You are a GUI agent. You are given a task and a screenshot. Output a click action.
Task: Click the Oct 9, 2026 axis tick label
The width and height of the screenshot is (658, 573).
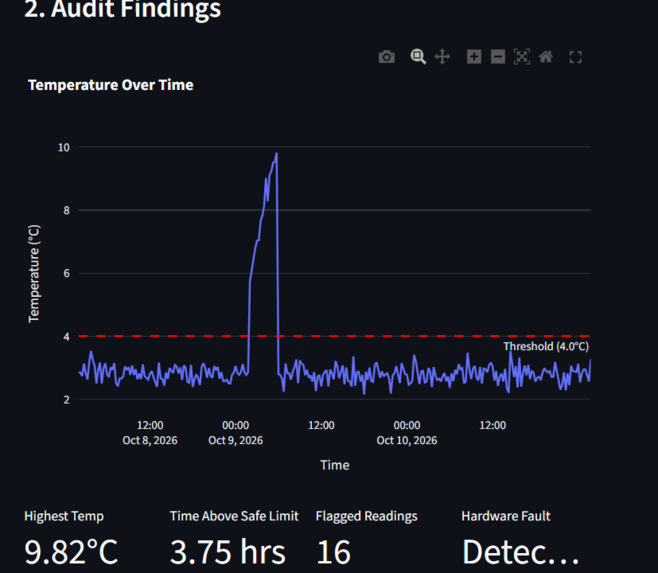235,440
